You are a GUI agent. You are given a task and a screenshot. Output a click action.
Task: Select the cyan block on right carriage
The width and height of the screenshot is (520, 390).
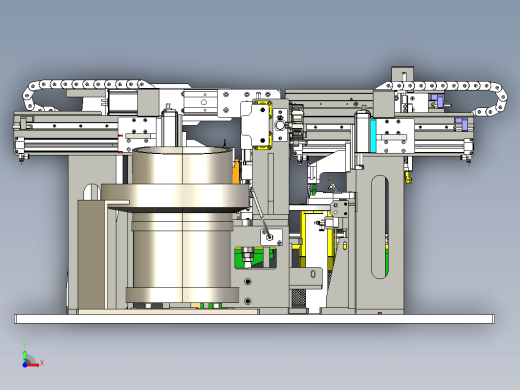tap(373, 136)
